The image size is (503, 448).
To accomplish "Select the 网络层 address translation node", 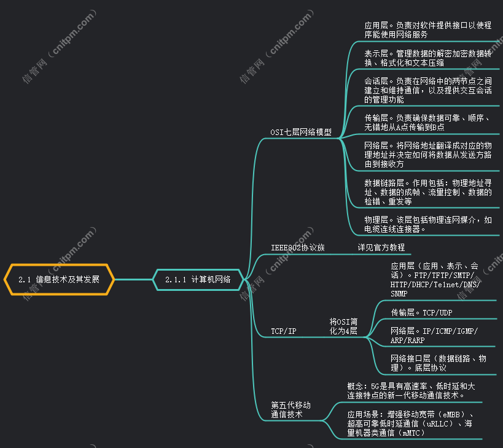I will [427, 155].
